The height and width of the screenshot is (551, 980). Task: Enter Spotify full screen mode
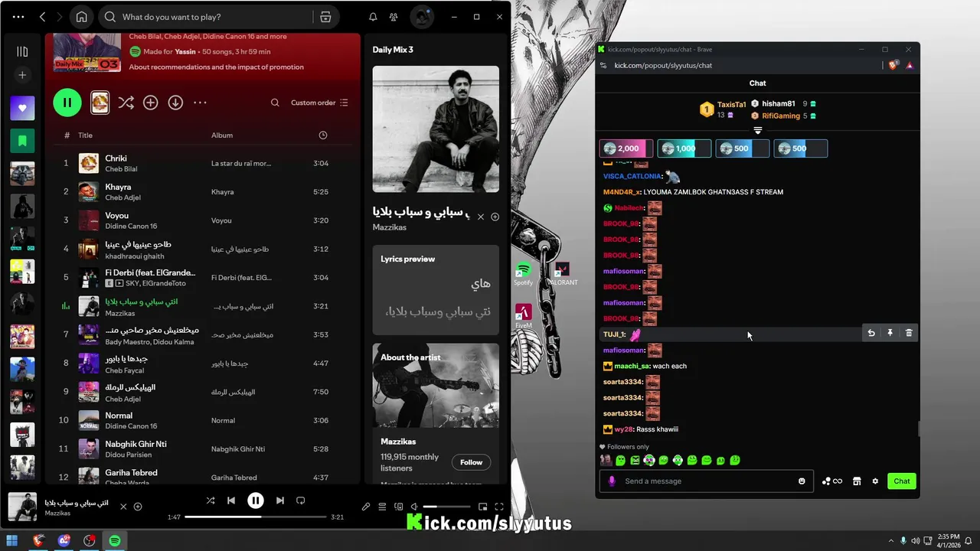(x=499, y=507)
